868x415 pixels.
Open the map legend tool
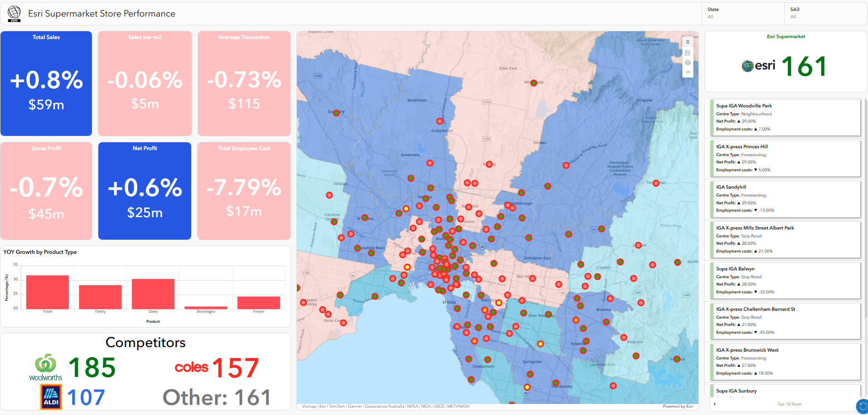[x=688, y=53]
